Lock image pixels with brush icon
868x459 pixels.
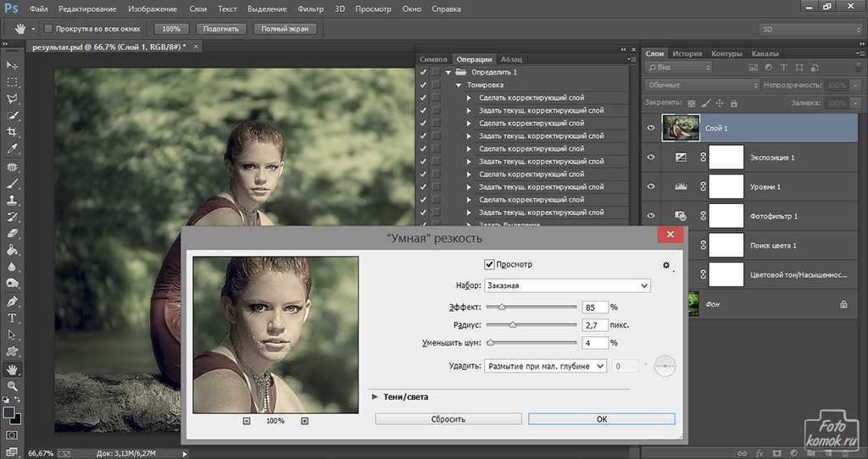(706, 103)
